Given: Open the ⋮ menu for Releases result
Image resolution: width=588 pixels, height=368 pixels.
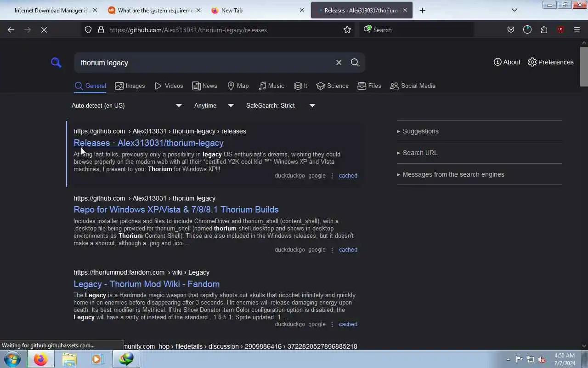Looking at the screenshot, I should [332, 176].
